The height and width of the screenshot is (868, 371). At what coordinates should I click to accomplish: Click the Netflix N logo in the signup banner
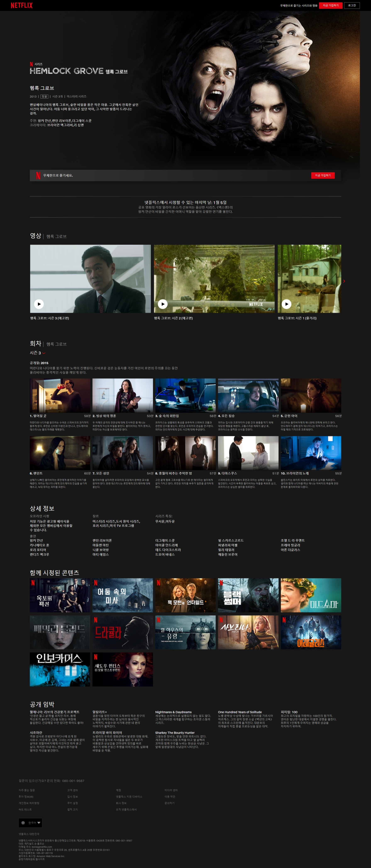[x=38, y=175]
